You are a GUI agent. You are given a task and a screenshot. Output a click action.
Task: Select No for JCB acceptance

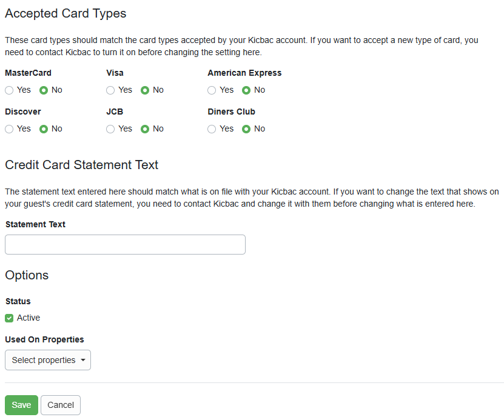(144, 128)
